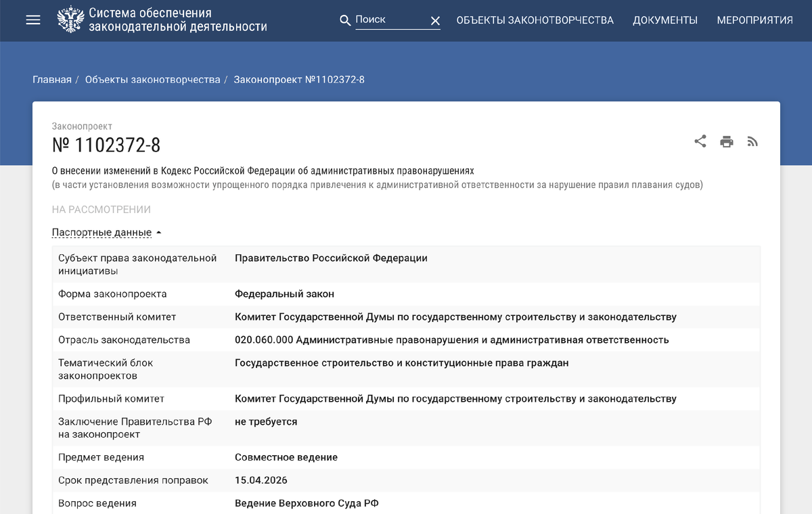Click the Совместное ведение value
Screen dimensions: 812x514
coord(286,458)
